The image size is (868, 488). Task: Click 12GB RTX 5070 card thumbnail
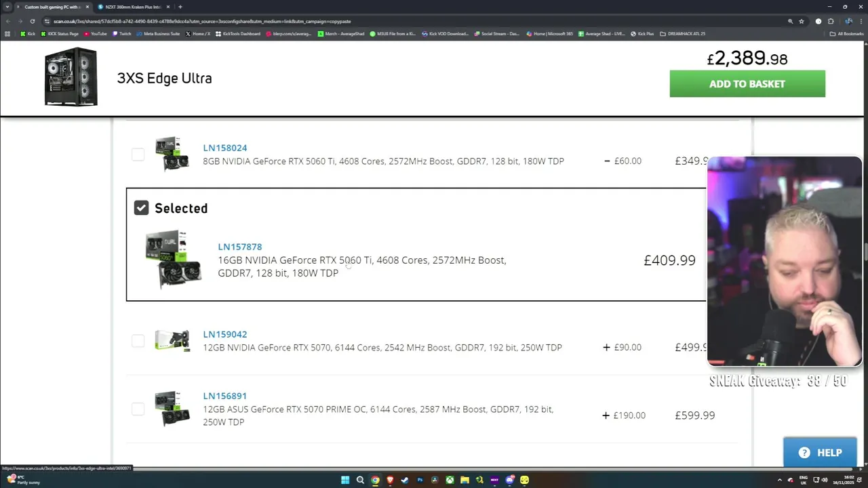(x=172, y=340)
